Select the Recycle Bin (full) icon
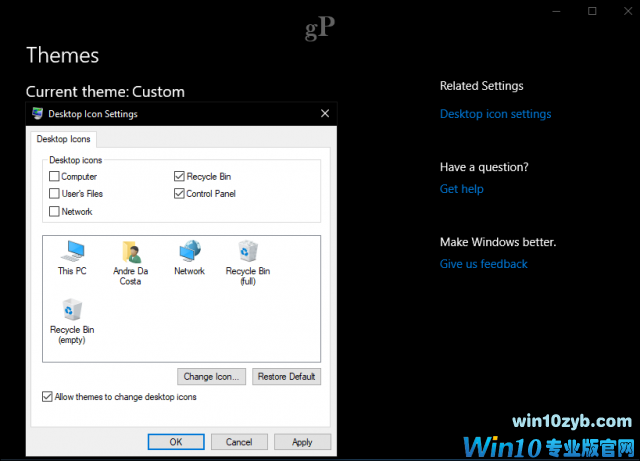 click(x=247, y=254)
